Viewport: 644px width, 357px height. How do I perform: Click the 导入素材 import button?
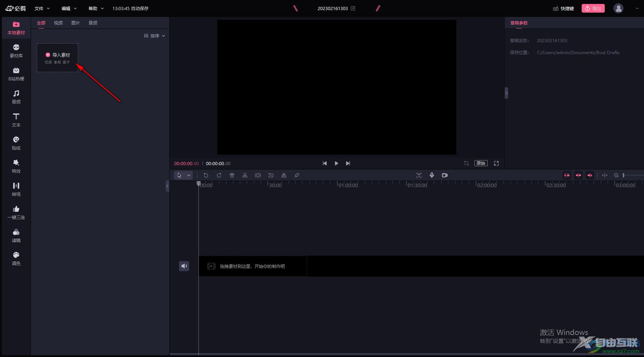tap(58, 58)
